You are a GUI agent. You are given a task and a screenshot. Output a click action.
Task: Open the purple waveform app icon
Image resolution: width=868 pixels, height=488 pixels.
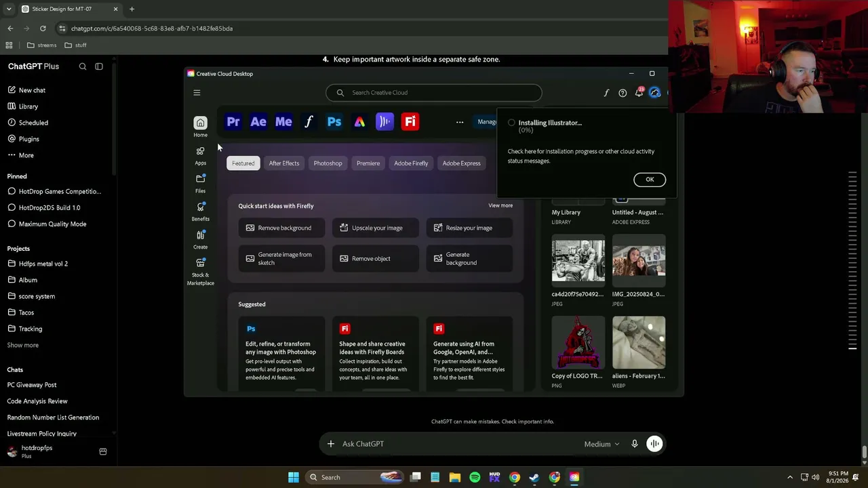[384, 122]
